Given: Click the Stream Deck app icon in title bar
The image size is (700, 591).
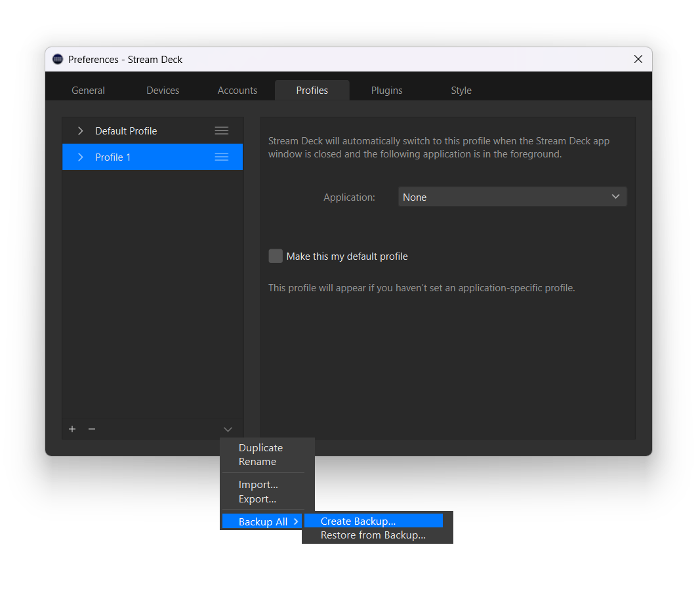Looking at the screenshot, I should 58,60.
